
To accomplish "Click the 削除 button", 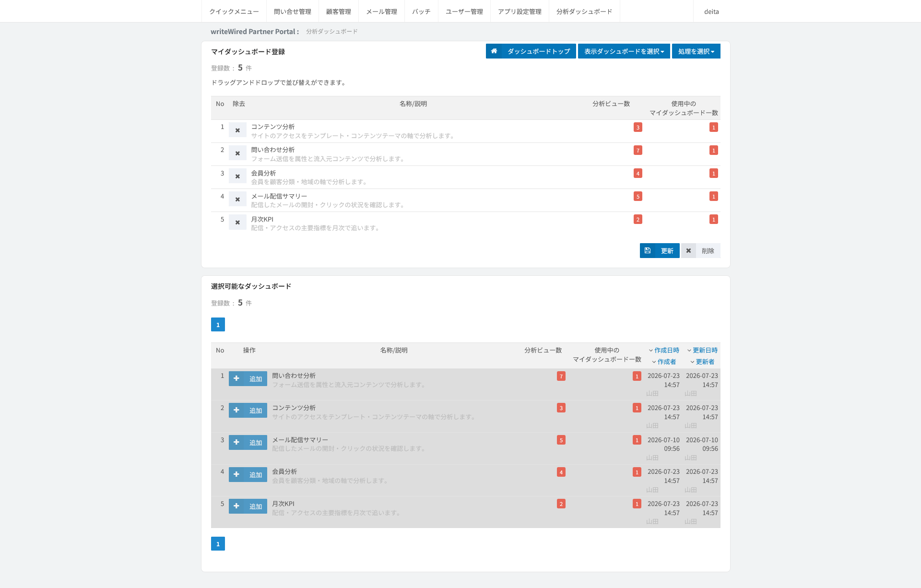I will click(701, 250).
